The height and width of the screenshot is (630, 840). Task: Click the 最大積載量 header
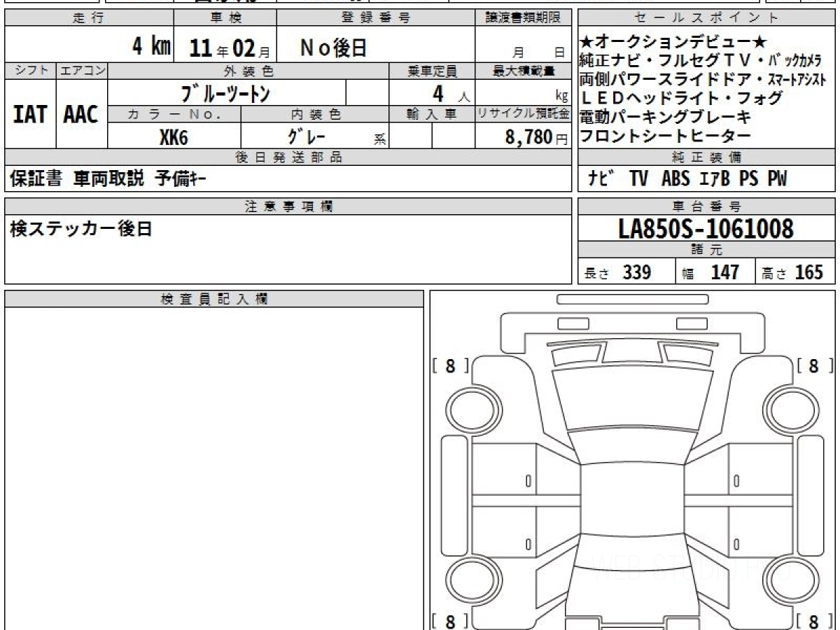coord(524,71)
